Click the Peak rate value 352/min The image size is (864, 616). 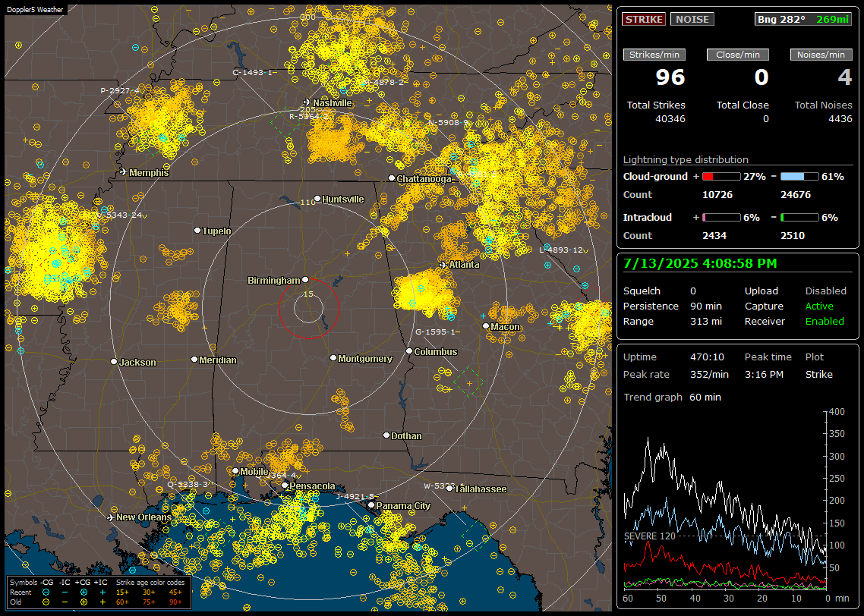pos(709,374)
